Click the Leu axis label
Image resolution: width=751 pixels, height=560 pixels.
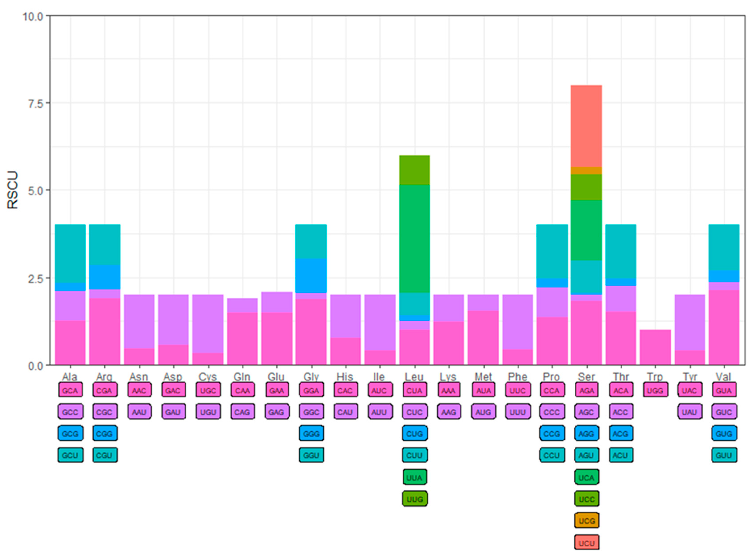[414, 377]
